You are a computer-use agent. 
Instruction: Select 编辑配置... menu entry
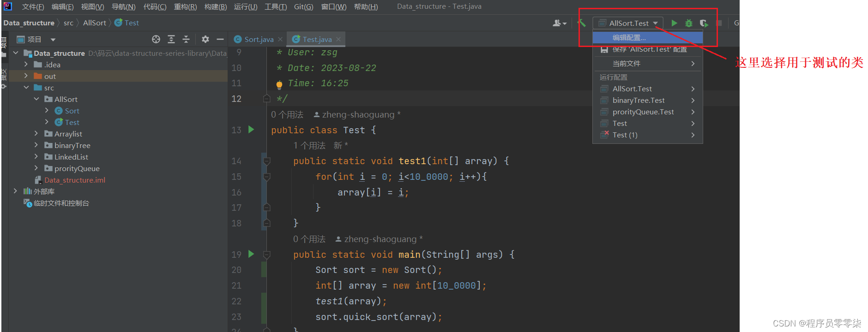(x=647, y=38)
